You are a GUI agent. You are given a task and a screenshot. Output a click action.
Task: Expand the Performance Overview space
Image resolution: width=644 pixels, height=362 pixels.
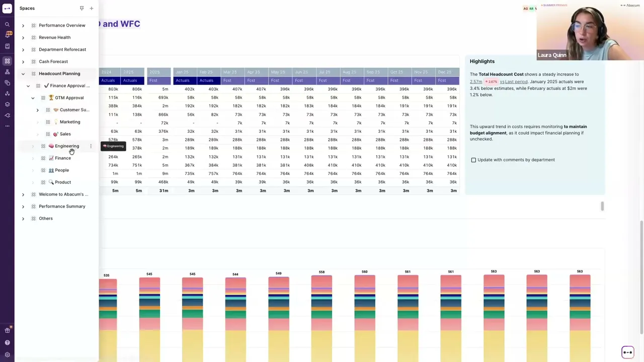tap(23, 25)
